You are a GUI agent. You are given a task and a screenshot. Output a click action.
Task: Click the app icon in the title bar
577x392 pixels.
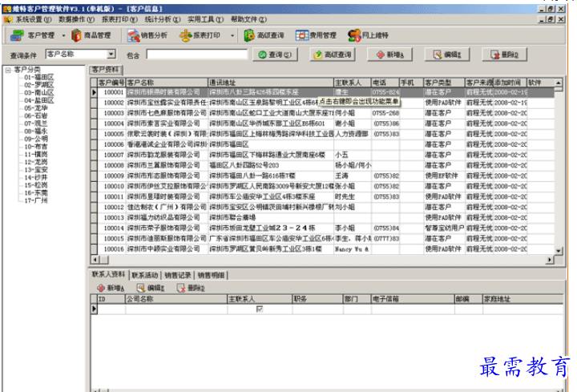click(x=7, y=9)
